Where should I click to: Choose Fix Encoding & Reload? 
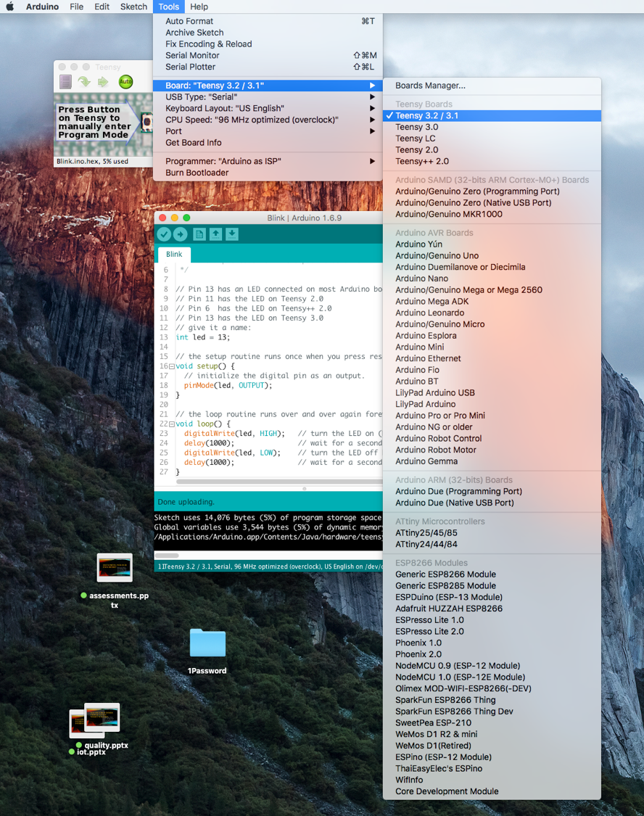(268, 44)
